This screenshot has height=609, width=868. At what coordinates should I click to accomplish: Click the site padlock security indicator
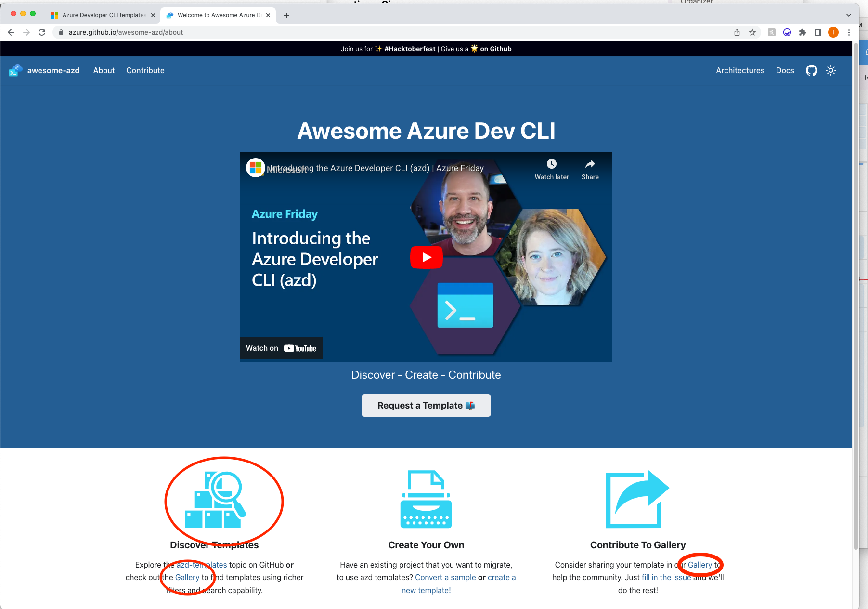[x=61, y=32]
